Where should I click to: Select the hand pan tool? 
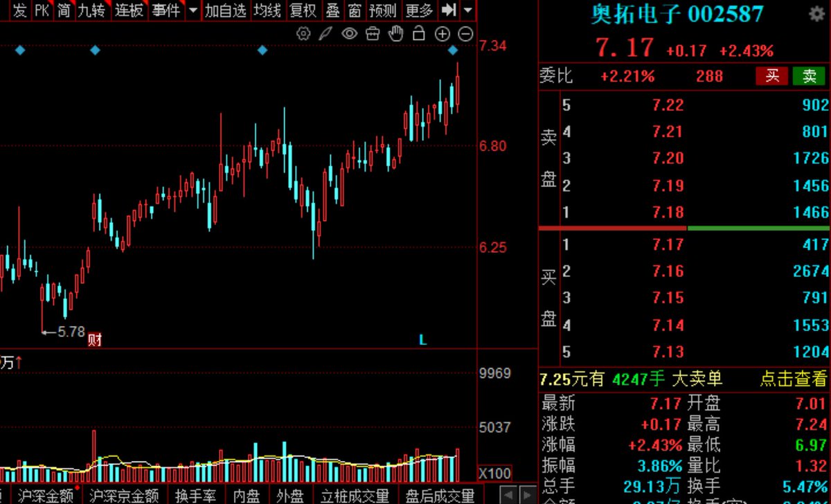pyautogui.click(x=395, y=33)
